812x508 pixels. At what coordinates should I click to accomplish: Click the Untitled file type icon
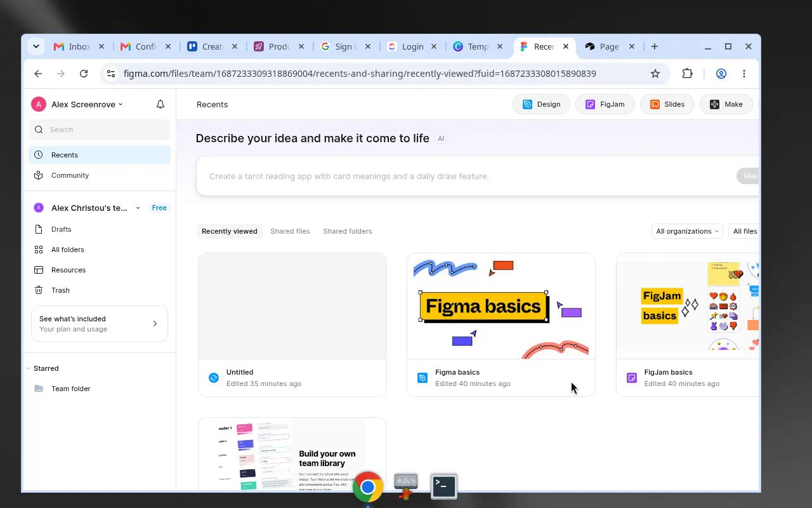[214, 378]
